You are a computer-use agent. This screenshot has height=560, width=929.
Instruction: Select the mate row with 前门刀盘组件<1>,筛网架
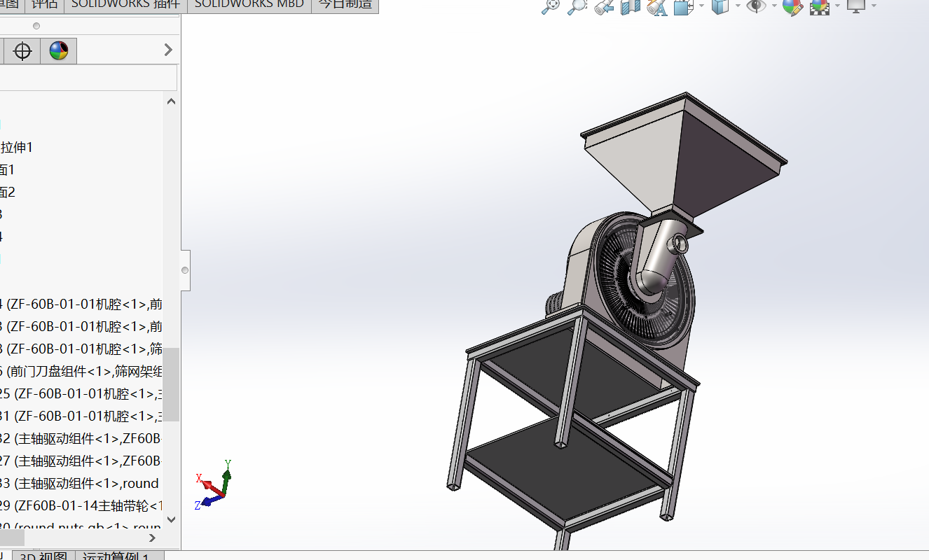pyautogui.click(x=81, y=371)
